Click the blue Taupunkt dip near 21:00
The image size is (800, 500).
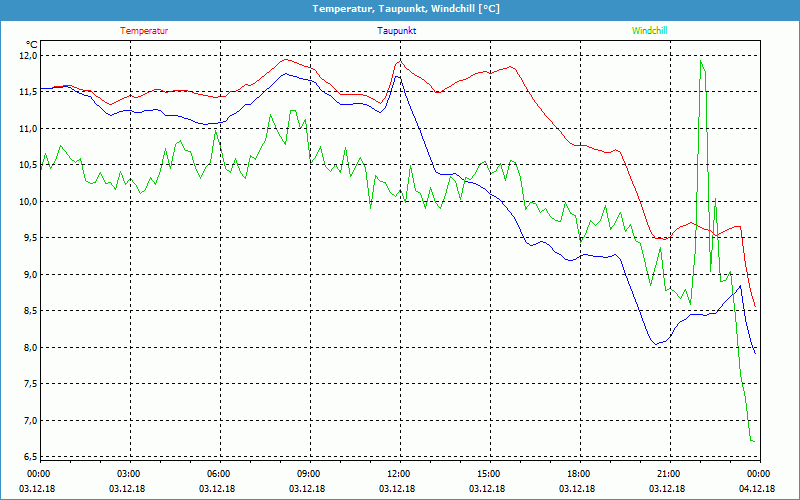(656, 343)
